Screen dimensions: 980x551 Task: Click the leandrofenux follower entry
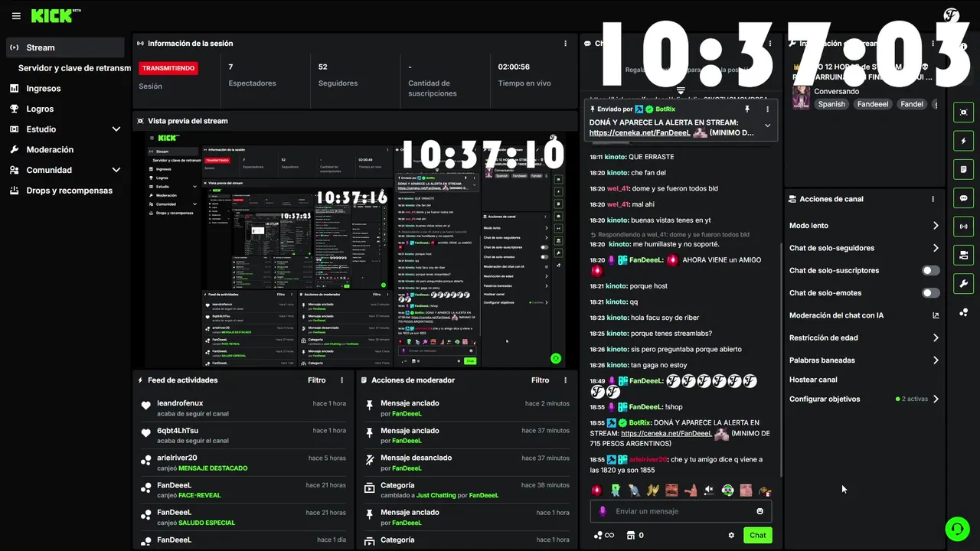tap(243, 408)
